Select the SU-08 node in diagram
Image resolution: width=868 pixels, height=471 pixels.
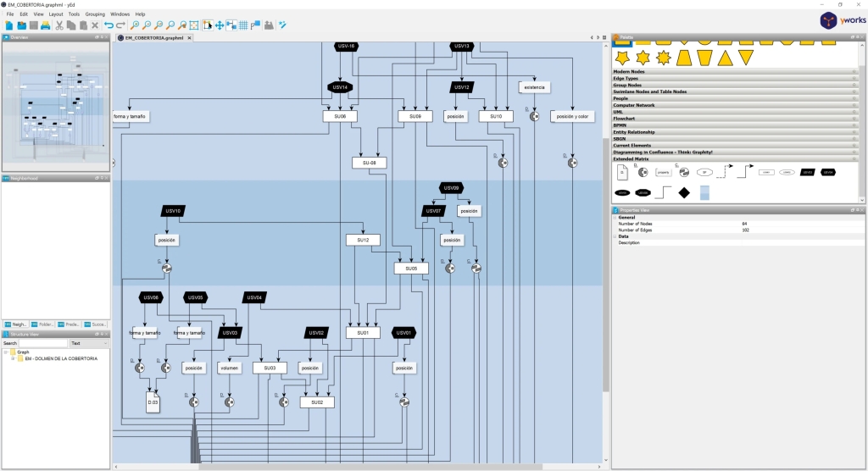[x=369, y=162]
